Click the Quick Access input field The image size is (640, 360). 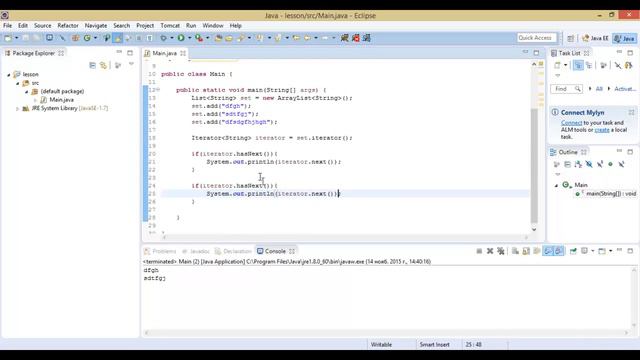536,38
